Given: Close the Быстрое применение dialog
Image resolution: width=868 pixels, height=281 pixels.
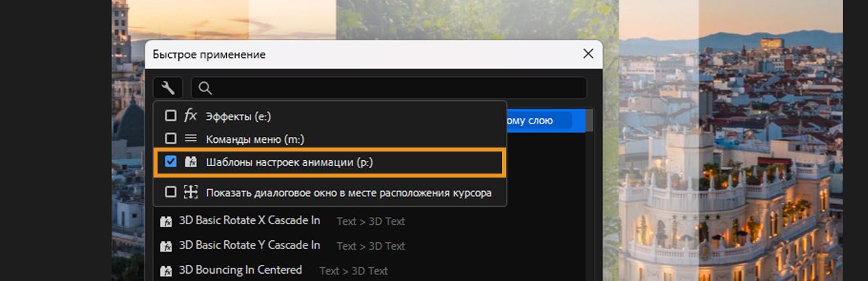Looking at the screenshot, I should coord(588,54).
